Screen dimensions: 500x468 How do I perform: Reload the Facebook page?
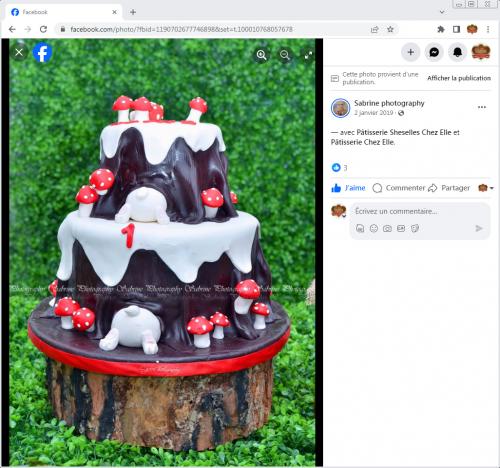[x=43, y=29]
